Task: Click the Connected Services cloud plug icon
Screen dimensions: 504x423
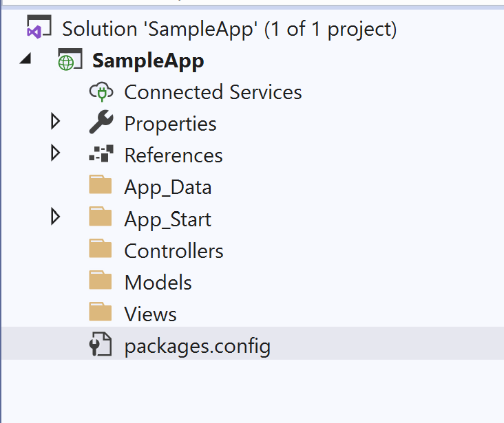Action: (x=101, y=92)
